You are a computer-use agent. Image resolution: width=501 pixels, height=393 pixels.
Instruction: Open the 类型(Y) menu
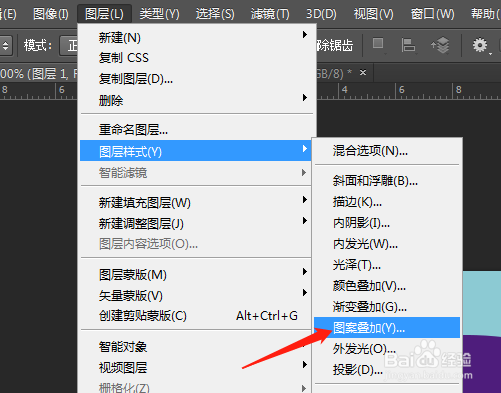pos(159,14)
